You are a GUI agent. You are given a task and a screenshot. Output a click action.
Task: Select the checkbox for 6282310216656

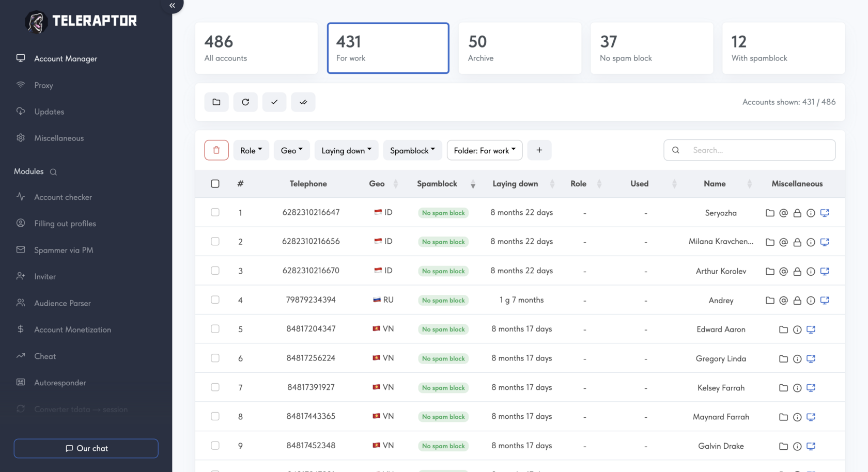(x=215, y=241)
